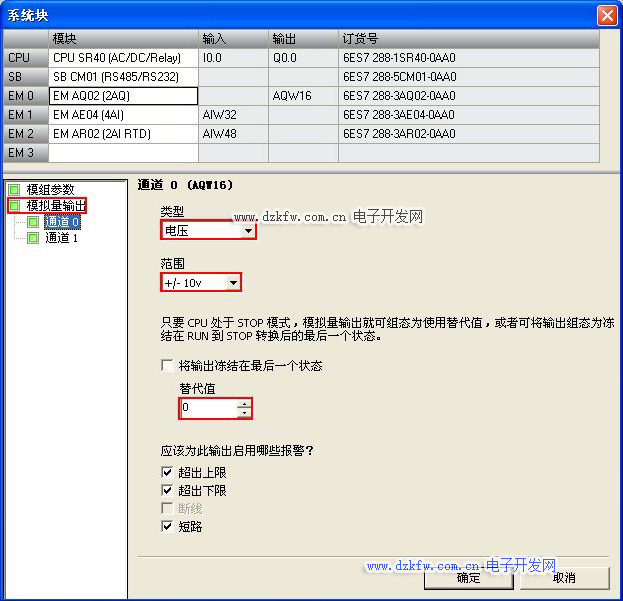
Task: Click the 取消 button
Action: click(563, 578)
